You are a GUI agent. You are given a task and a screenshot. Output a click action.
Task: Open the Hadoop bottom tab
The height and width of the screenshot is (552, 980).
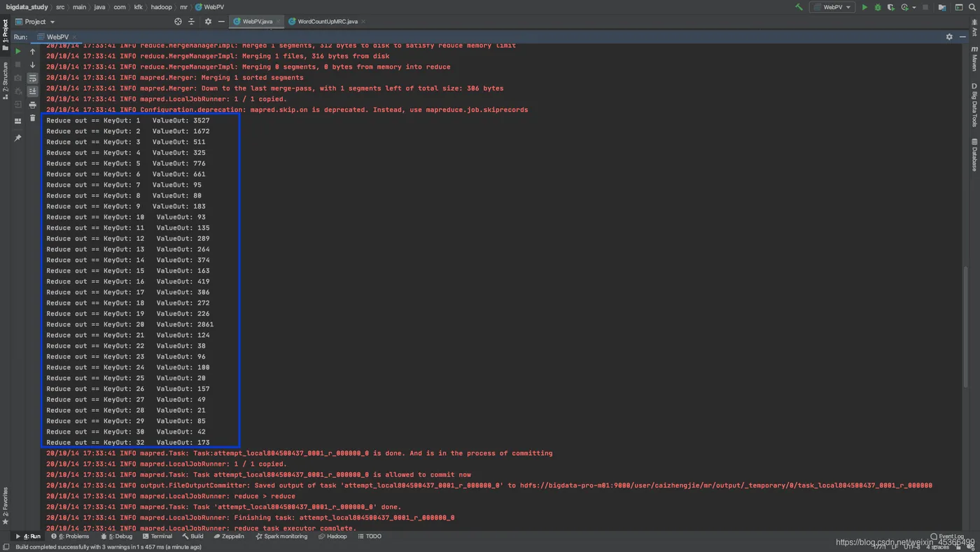coord(332,537)
